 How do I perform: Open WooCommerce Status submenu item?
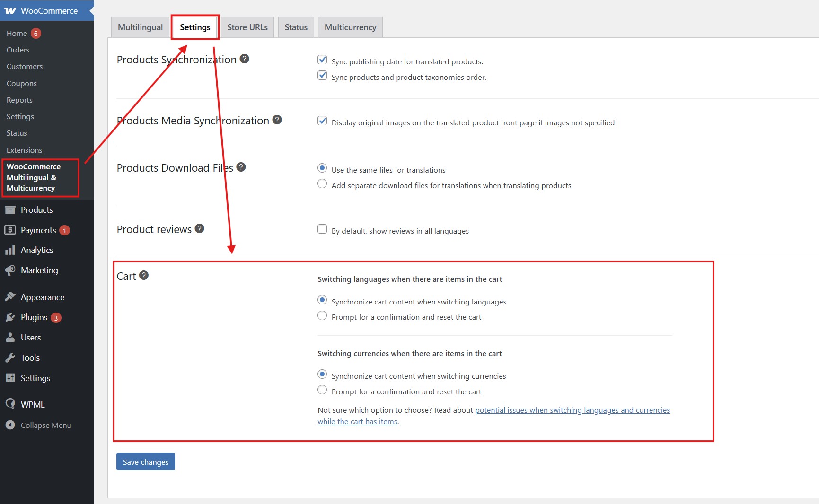click(17, 133)
